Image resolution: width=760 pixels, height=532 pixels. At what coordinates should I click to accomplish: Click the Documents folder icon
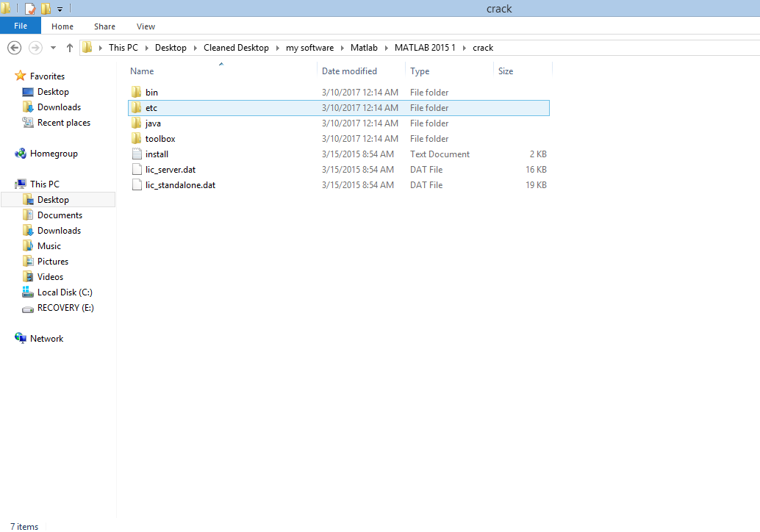point(28,215)
